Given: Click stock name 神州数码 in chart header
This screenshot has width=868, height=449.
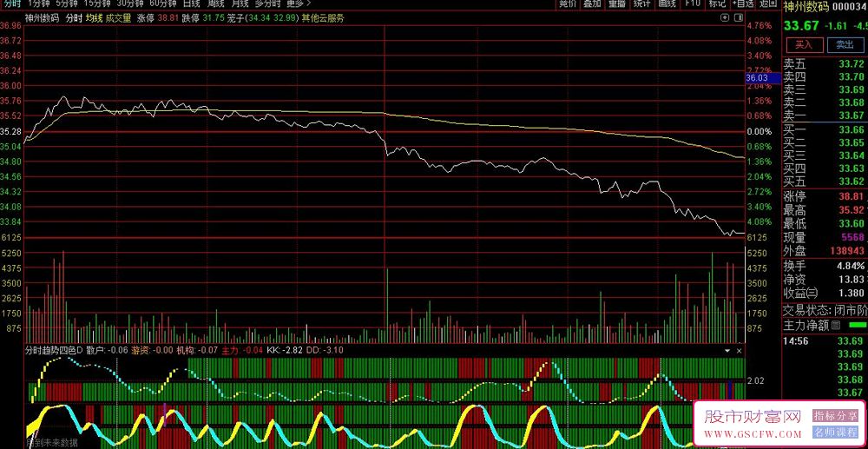Looking at the screenshot, I should [x=42, y=17].
